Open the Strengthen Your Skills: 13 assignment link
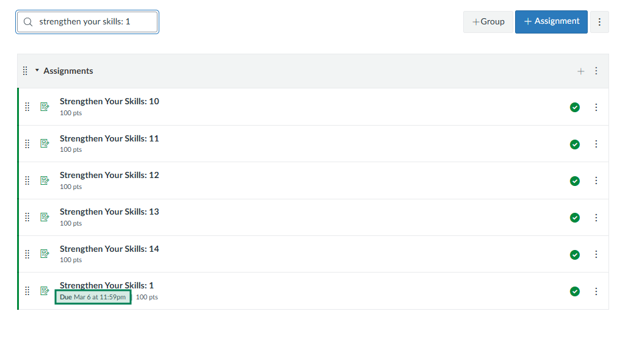639x364 pixels. [109, 212]
